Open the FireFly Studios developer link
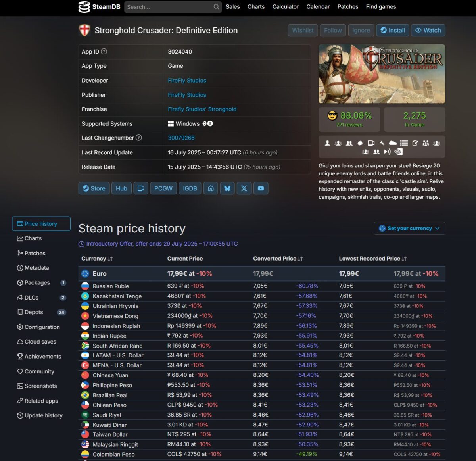The image size is (476, 461). tap(187, 81)
